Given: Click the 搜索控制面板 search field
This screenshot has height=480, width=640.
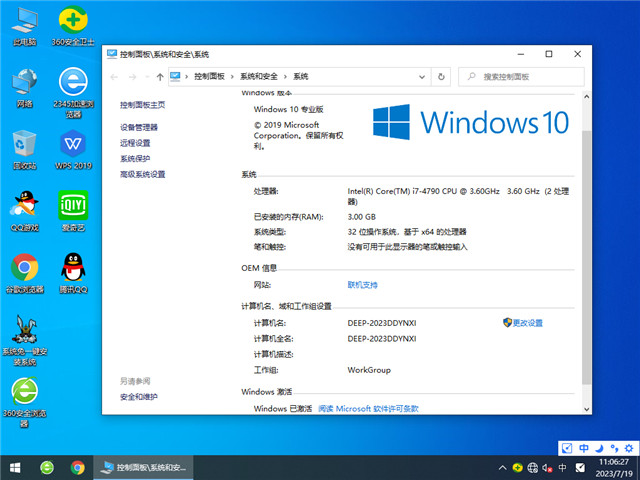Looking at the screenshot, I should click(521, 77).
